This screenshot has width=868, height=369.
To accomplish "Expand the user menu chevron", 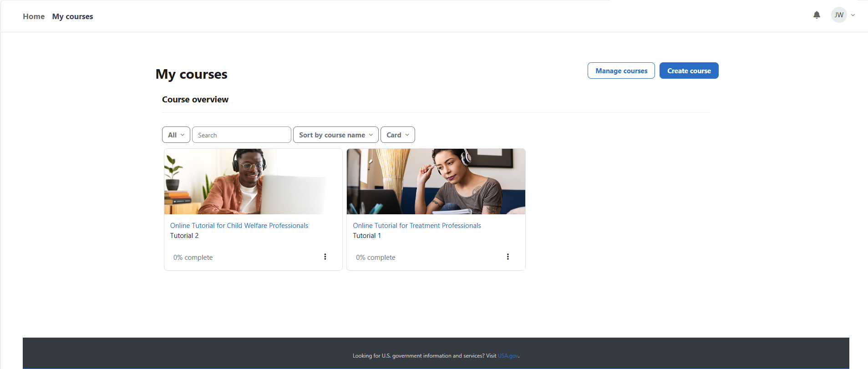I will (x=853, y=15).
